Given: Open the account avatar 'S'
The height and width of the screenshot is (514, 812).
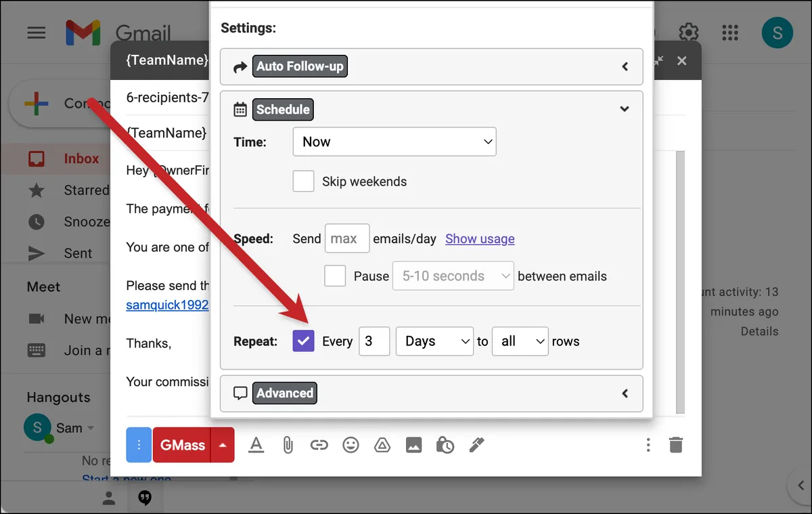Looking at the screenshot, I should tap(777, 33).
